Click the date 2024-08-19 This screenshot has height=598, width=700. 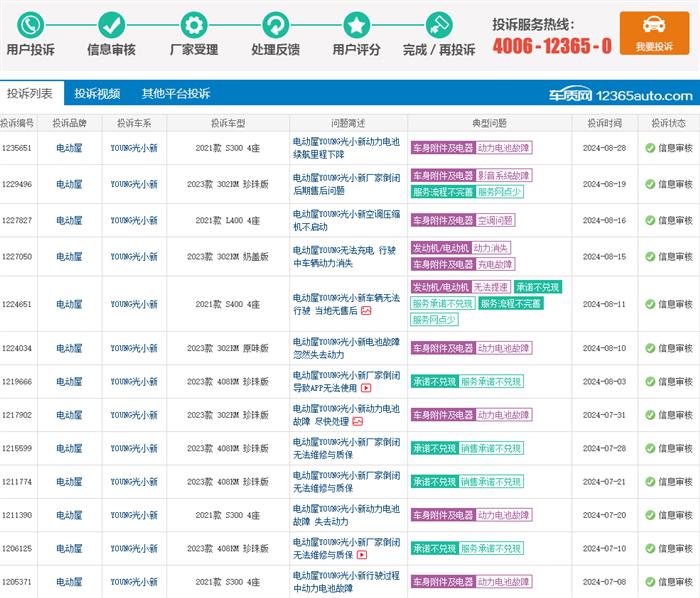point(604,184)
